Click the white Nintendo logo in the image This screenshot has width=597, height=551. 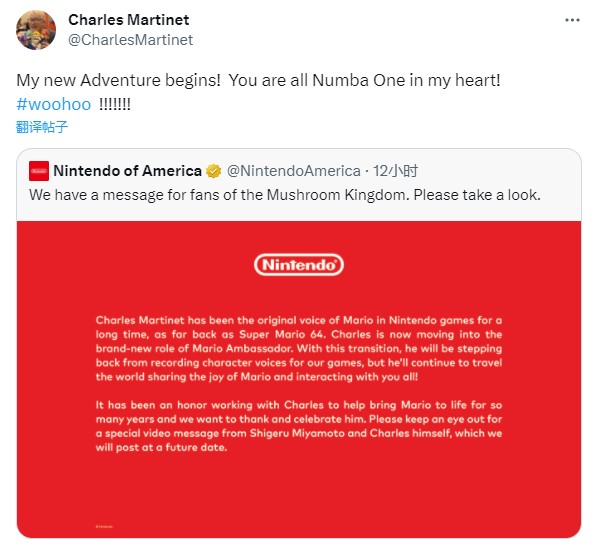coord(299,265)
